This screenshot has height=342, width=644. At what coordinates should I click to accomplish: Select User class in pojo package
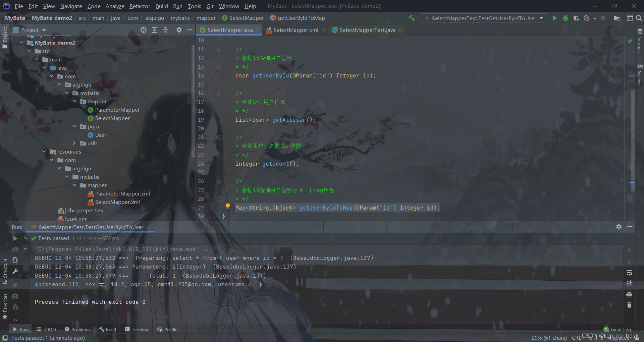[97, 135]
